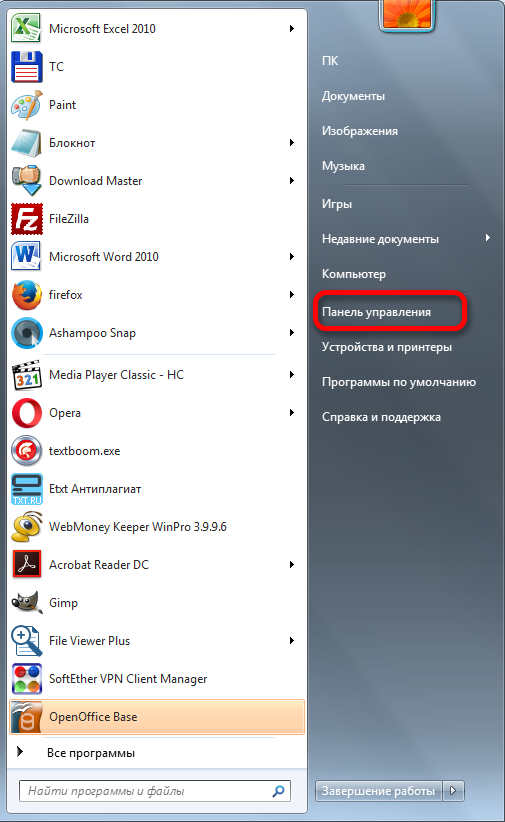
Task: Expand Microsoft Excel 2010 jump list arrow
Action: pos(292,28)
